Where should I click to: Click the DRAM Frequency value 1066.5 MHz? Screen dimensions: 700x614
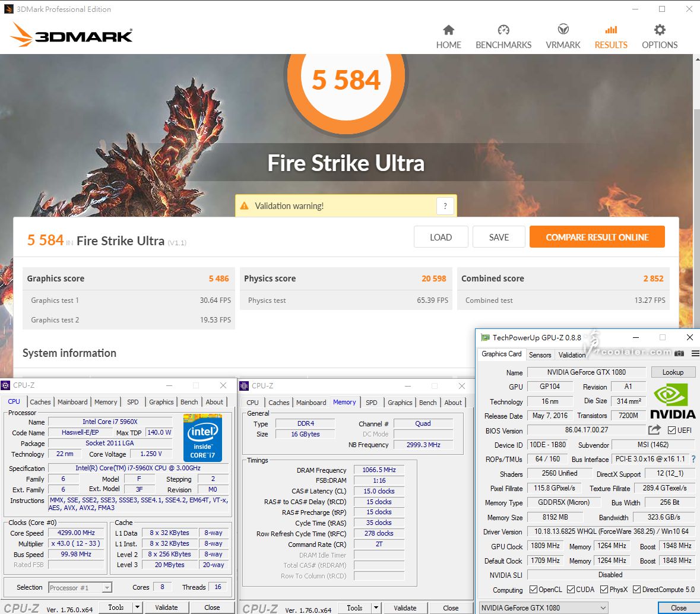tap(379, 470)
